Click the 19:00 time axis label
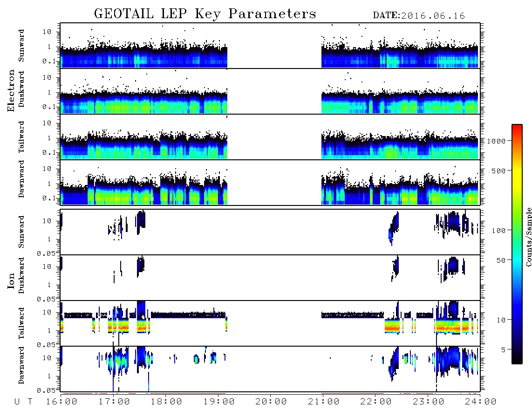The height and width of the screenshot is (410, 532). pos(219,402)
